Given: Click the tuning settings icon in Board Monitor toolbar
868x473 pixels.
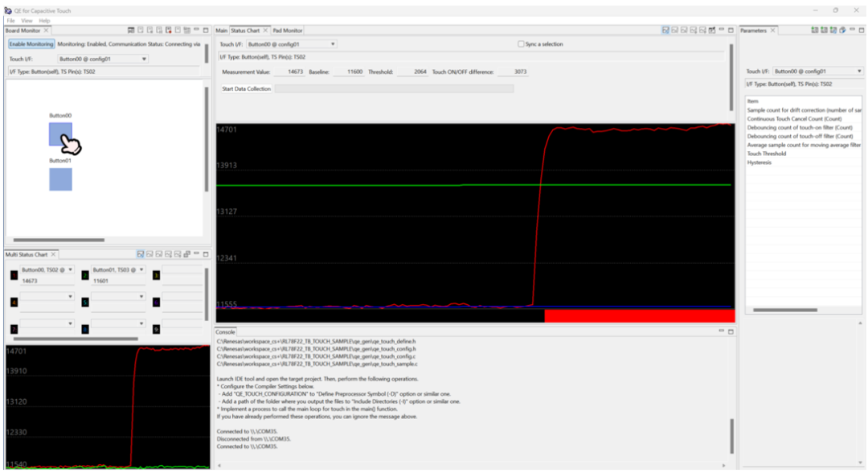Looking at the screenshot, I should point(188,29).
